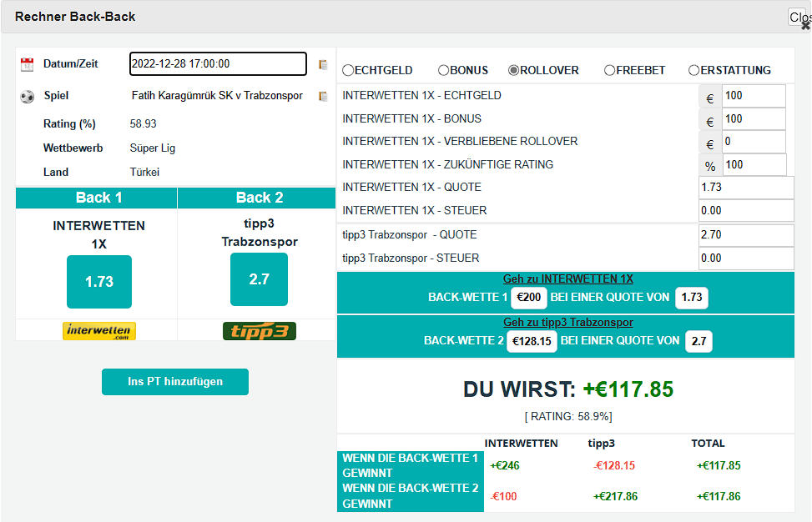
Task: Click the +€117.86 total result cell
Action: pyautogui.click(x=719, y=497)
